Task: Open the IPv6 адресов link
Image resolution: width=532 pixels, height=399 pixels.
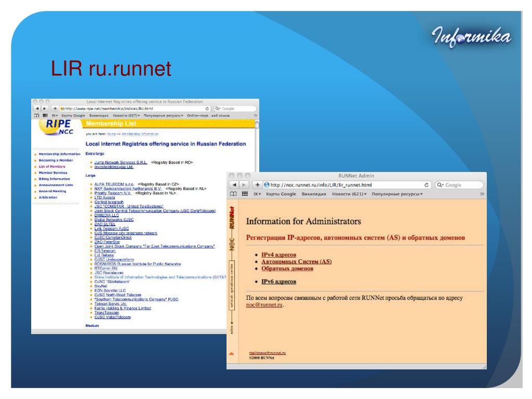Action: 278,281
